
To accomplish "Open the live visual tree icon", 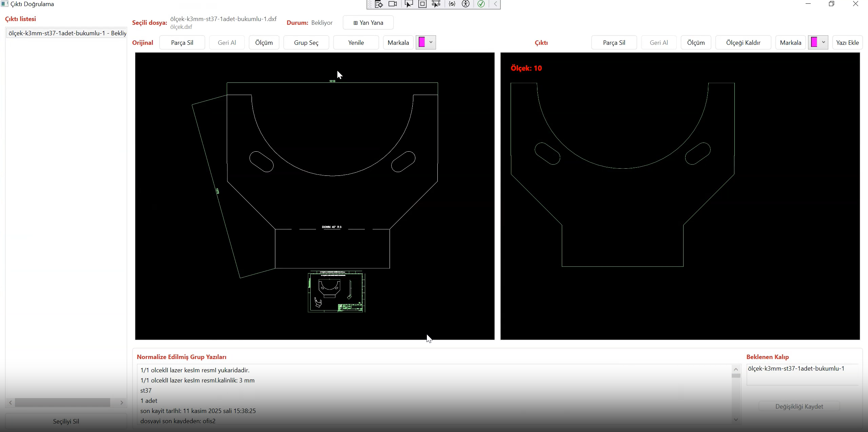I will [379, 4].
